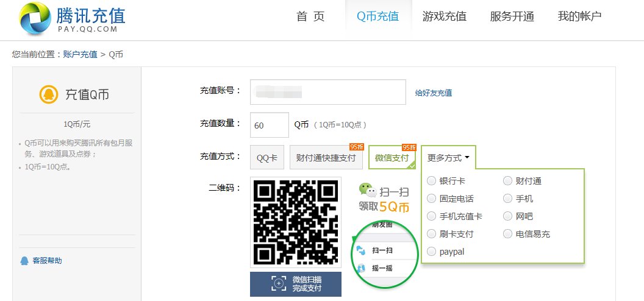Click the WeChat icon next to 扫一扫

pos(368,190)
